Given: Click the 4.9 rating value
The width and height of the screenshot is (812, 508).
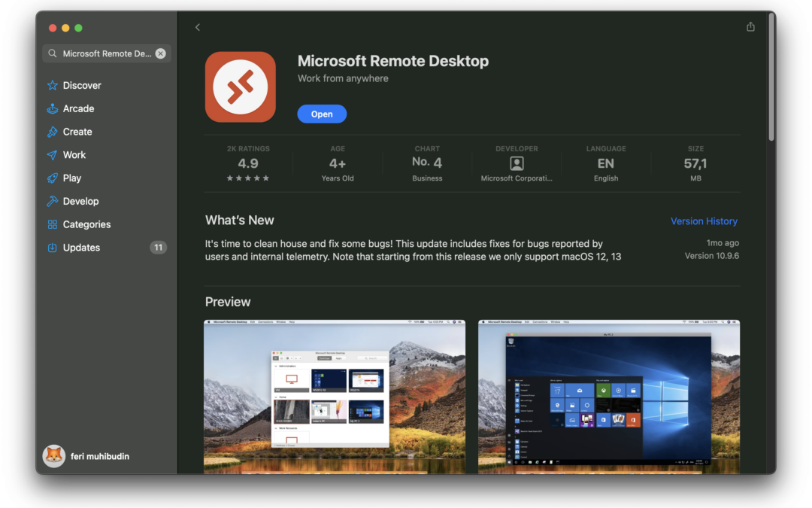Looking at the screenshot, I should point(248,164).
